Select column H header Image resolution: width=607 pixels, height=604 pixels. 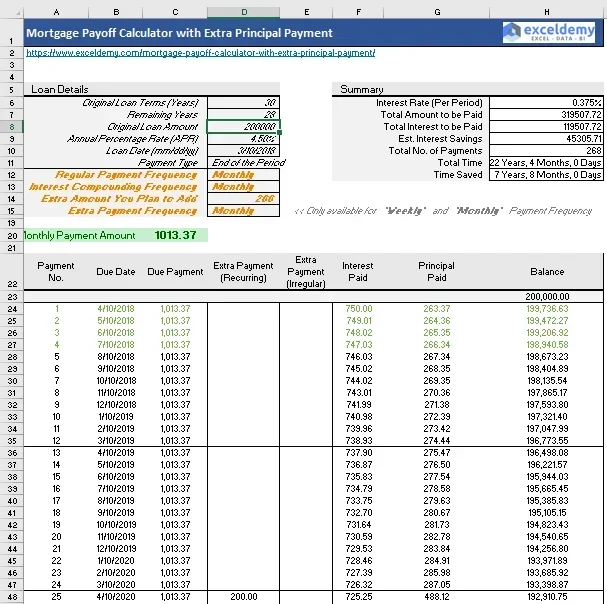pos(546,12)
